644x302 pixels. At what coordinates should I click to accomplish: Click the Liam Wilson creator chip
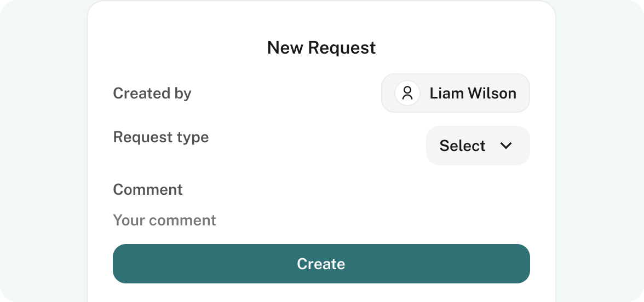(x=456, y=93)
